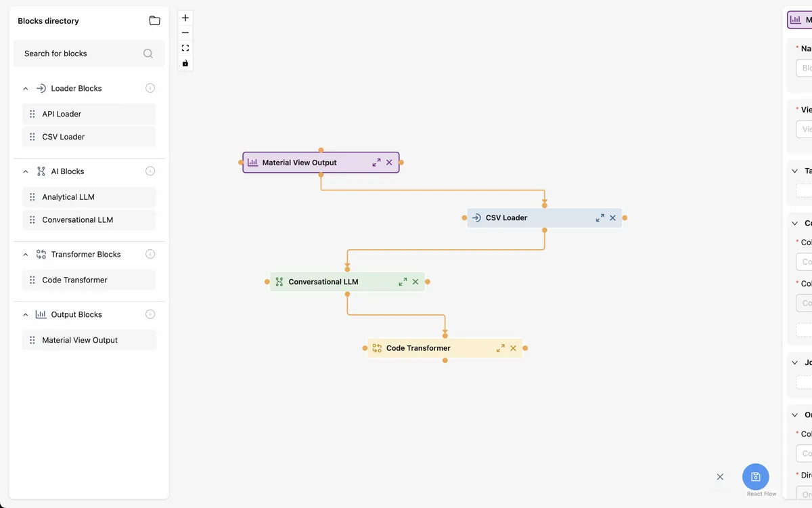This screenshot has width=812, height=508.
Task: Remove the CSV Loader node
Action: pyautogui.click(x=612, y=218)
